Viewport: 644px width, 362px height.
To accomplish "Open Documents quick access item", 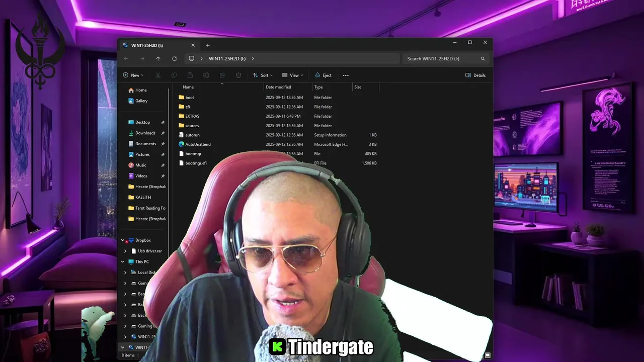I will (143, 144).
